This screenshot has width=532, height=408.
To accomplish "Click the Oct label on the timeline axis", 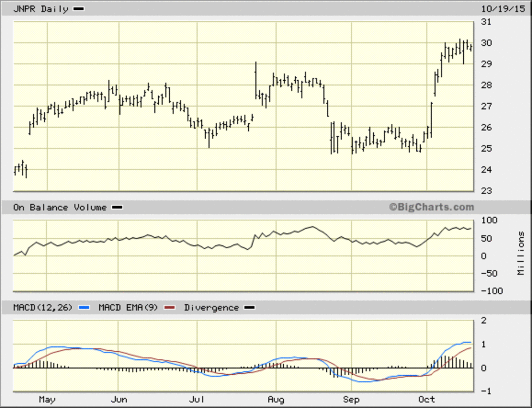I will coord(427,400).
